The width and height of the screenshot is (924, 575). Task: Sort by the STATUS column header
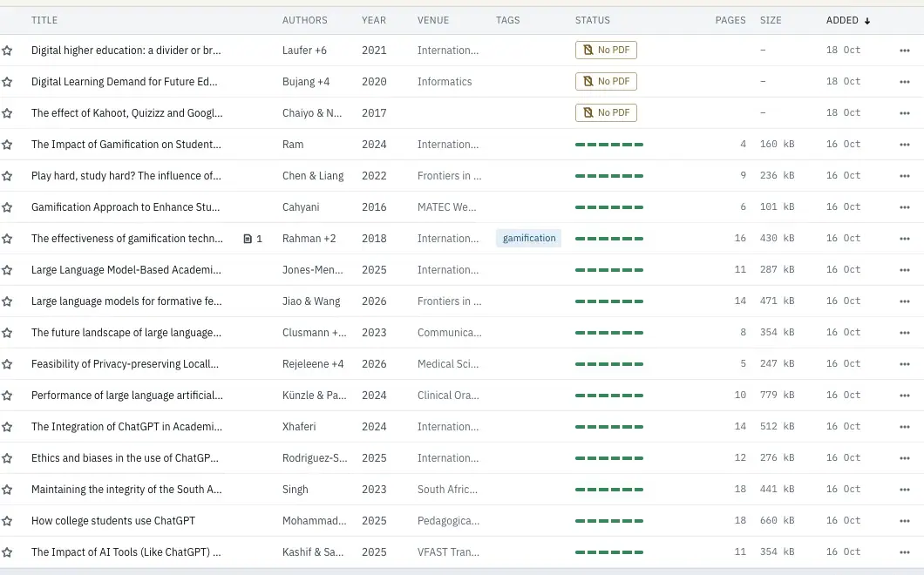tap(592, 20)
